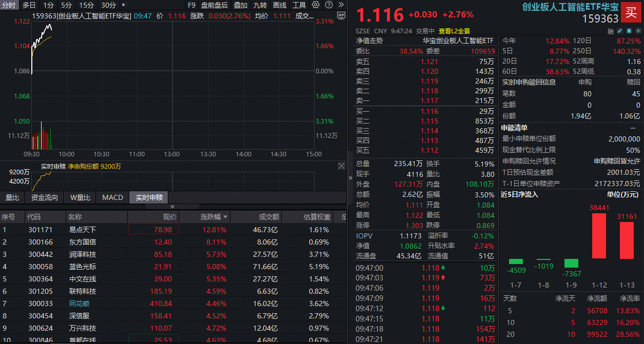
Task: Activate the 画线 drawing tool
Action: [x=279, y=5]
